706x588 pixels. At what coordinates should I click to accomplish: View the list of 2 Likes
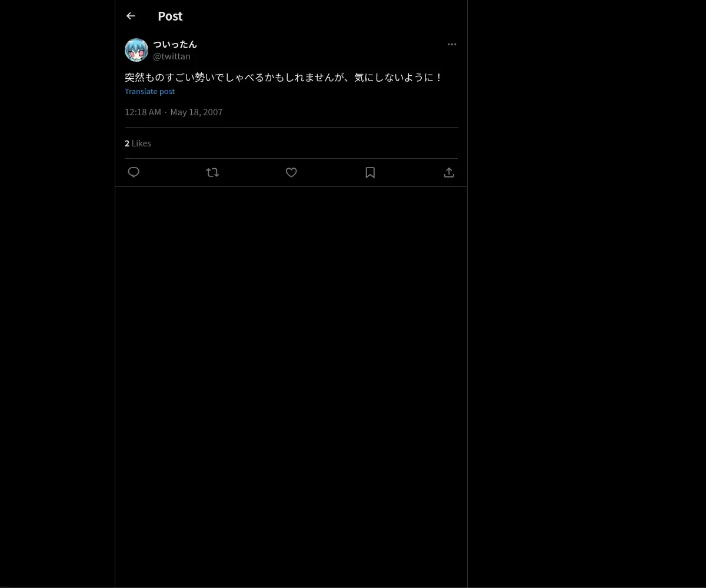coord(138,143)
